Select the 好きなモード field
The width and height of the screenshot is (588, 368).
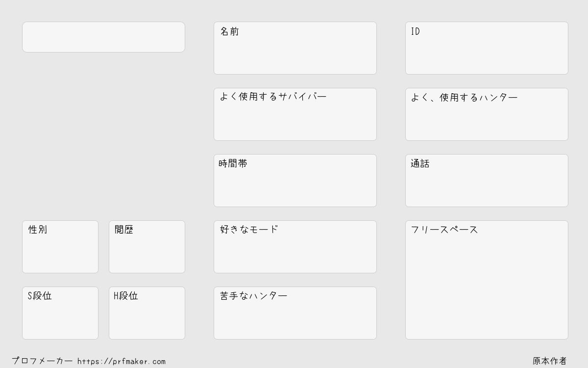[x=295, y=247]
